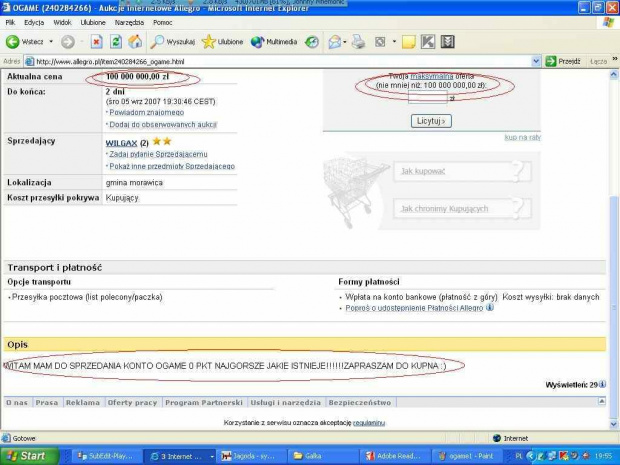
Task: Open the Reklama footer tab
Action: [83, 403]
